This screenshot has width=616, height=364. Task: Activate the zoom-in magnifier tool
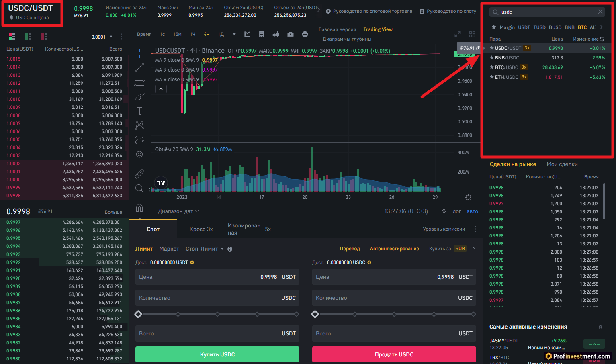[139, 188]
